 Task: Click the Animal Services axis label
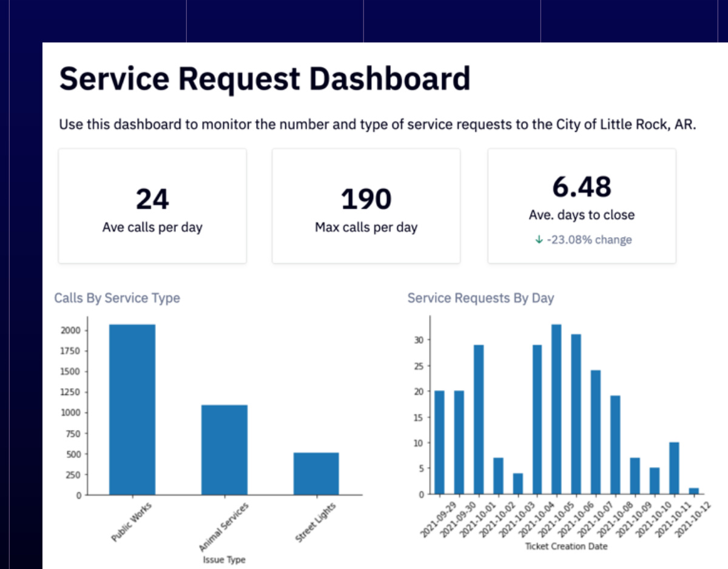223,525
